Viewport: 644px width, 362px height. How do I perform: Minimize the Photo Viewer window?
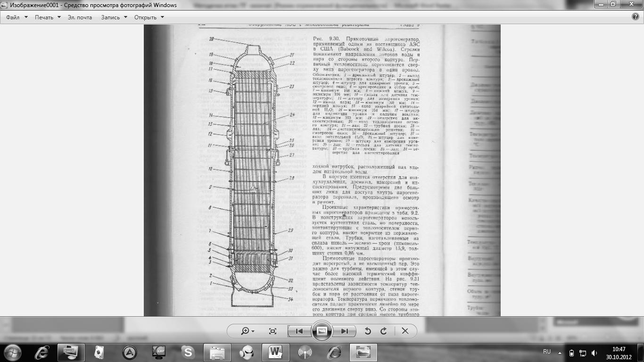point(601,4)
